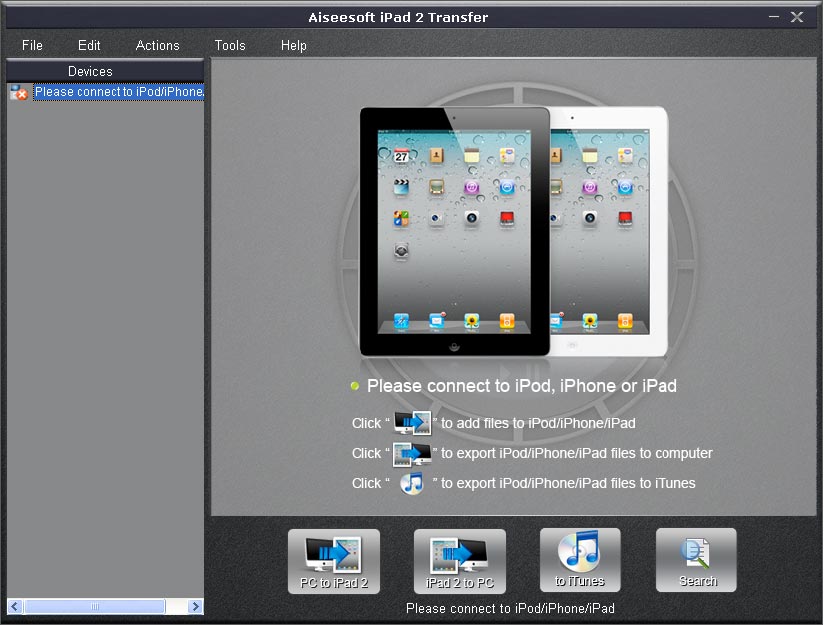Open the Tools menu
Image resolution: width=824 pixels, height=625 pixels.
(229, 45)
